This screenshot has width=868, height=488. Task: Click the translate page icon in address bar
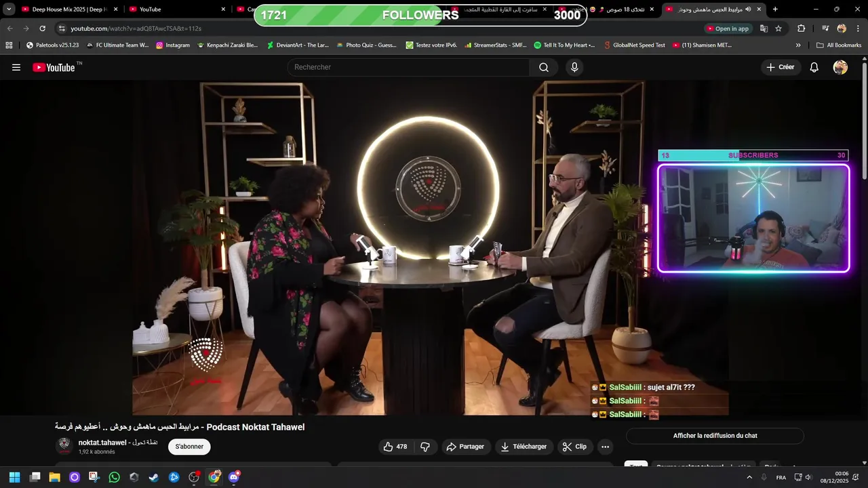point(764,28)
